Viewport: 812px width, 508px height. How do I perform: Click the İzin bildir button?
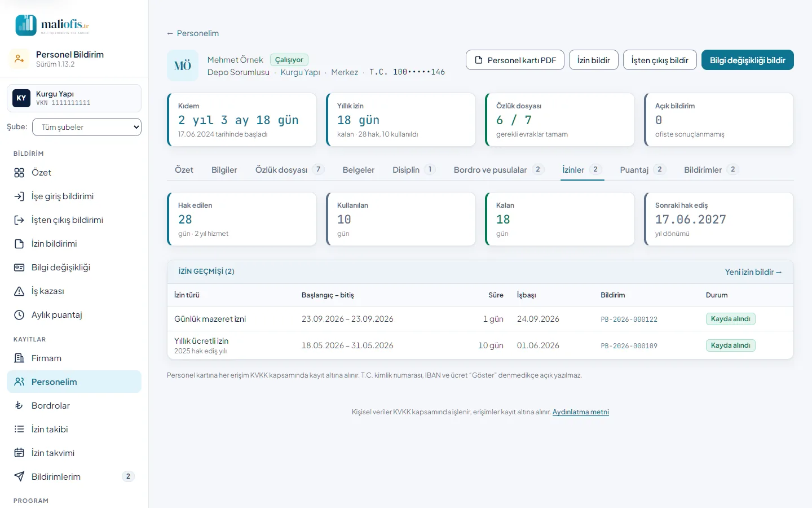coord(594,60)
